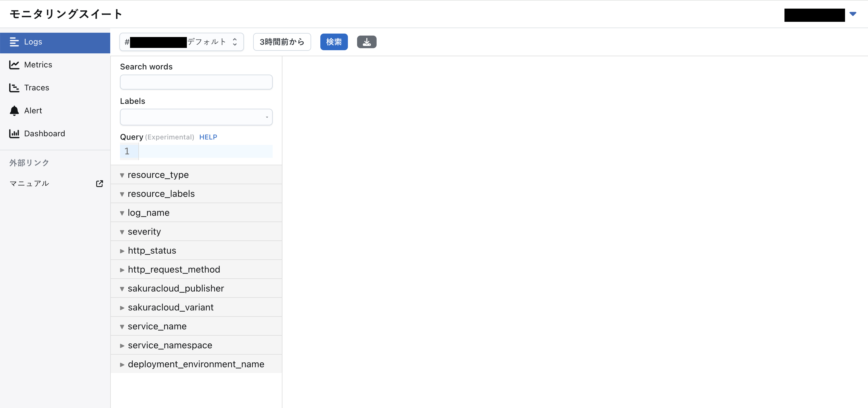Collapse the resource_type section
The image size is (868, 408).
point(196,174)
